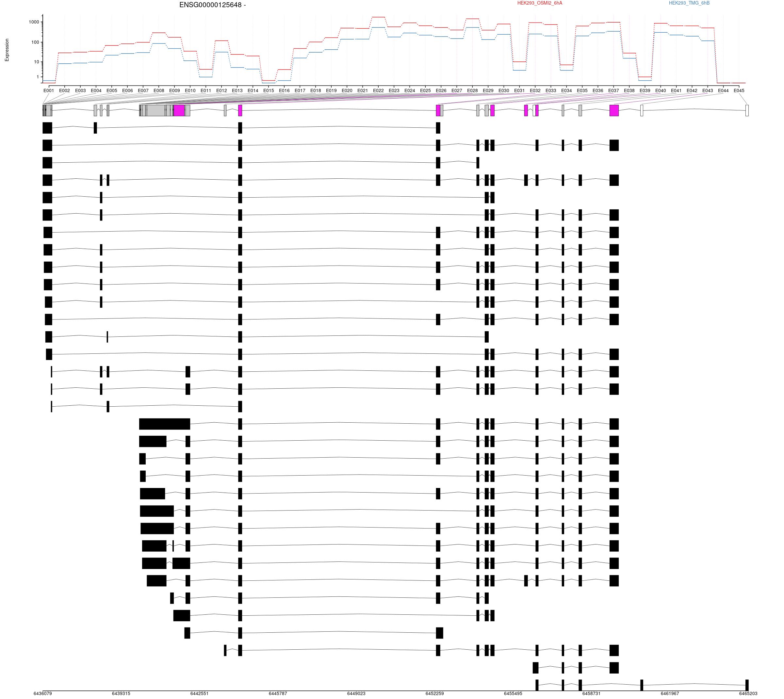Click genomic coordinate 6465203

point(748,694)
